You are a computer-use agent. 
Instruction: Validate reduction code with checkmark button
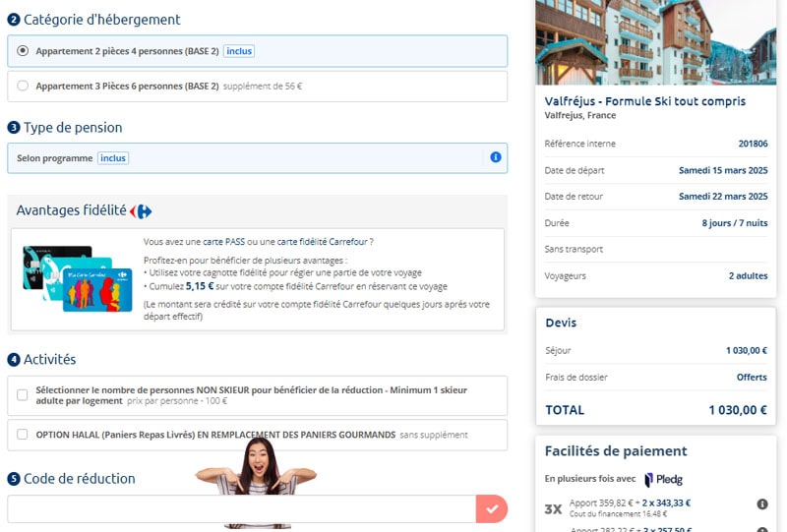click(492, 509)
